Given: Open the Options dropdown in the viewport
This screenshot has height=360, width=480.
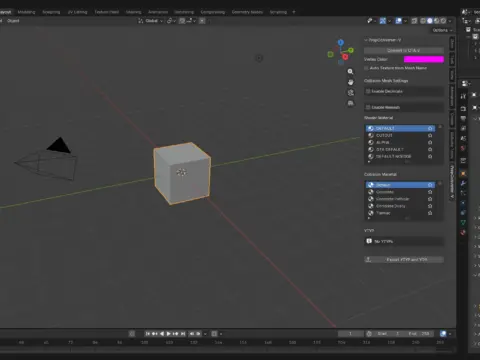Looking at the screenshot, I should (442, 30).
